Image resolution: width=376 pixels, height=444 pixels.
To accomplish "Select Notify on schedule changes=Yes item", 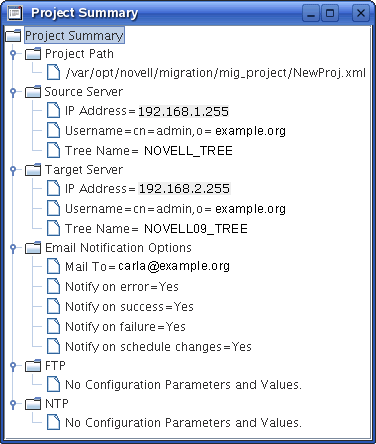I will [158, 347].
